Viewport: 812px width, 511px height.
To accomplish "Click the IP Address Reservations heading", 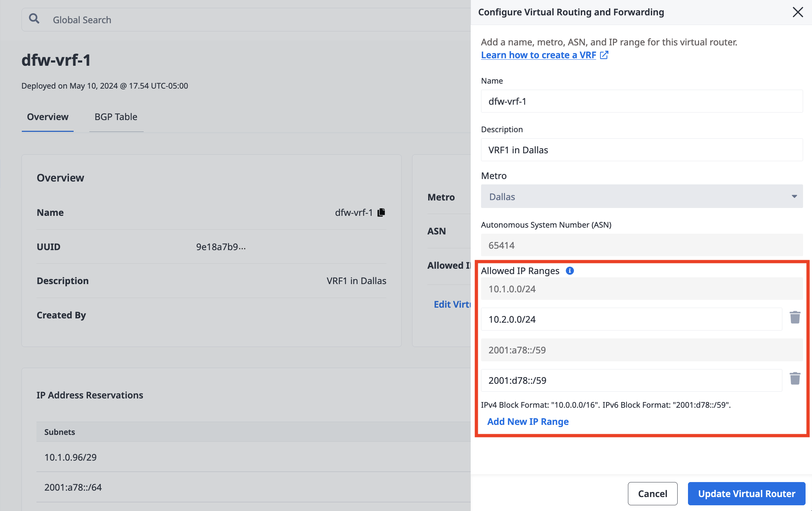I will tap(90, 395).
